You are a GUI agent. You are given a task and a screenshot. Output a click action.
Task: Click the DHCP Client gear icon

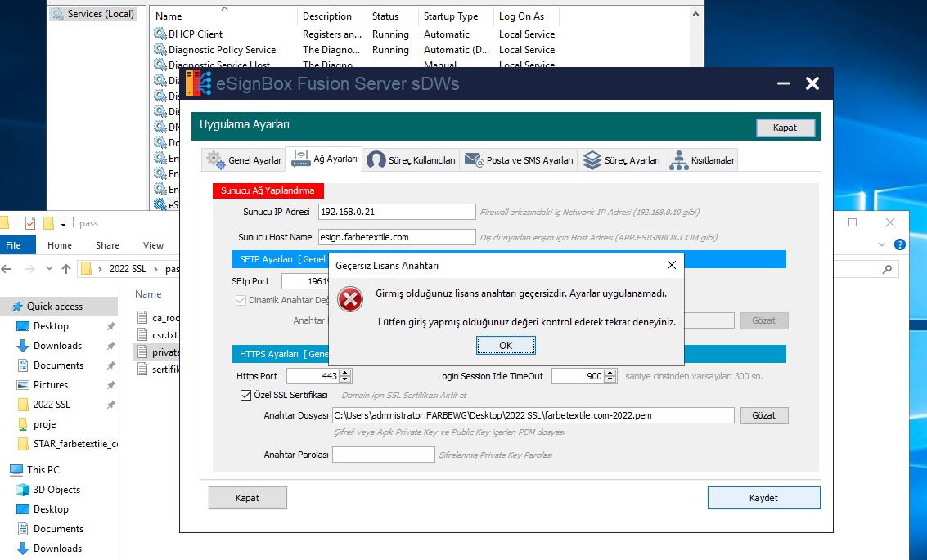click(x=160, y=34)
